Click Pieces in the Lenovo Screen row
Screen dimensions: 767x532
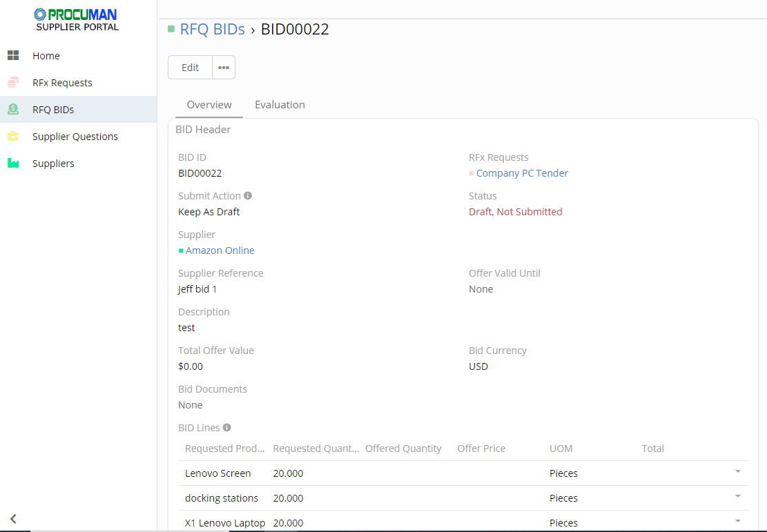563,473
